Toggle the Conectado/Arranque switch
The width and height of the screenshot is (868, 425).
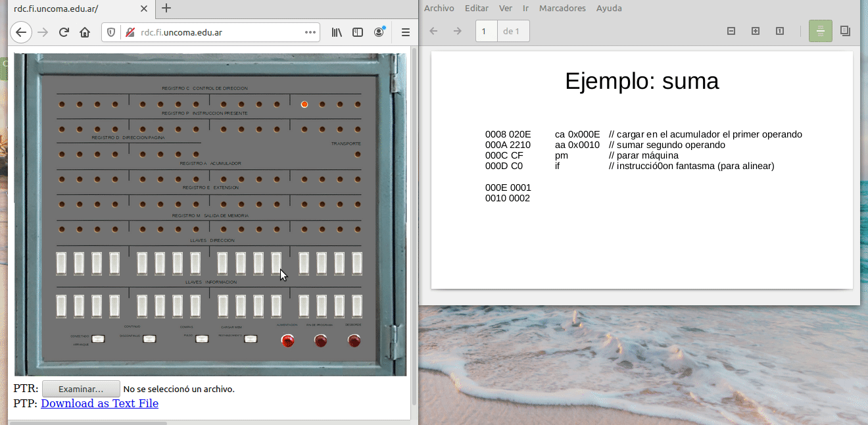coord(98,339)
